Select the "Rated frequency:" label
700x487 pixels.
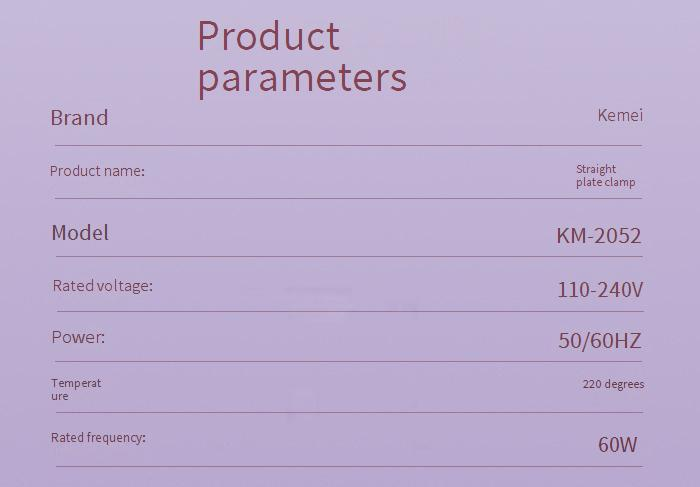98,438
